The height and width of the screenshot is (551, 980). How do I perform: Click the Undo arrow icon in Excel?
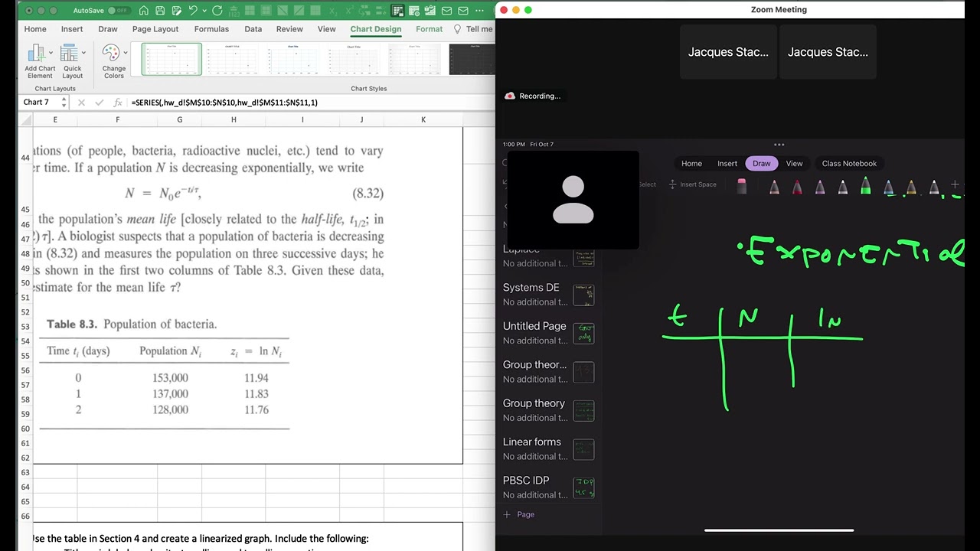pyautogui.click(x=193, y=11)
